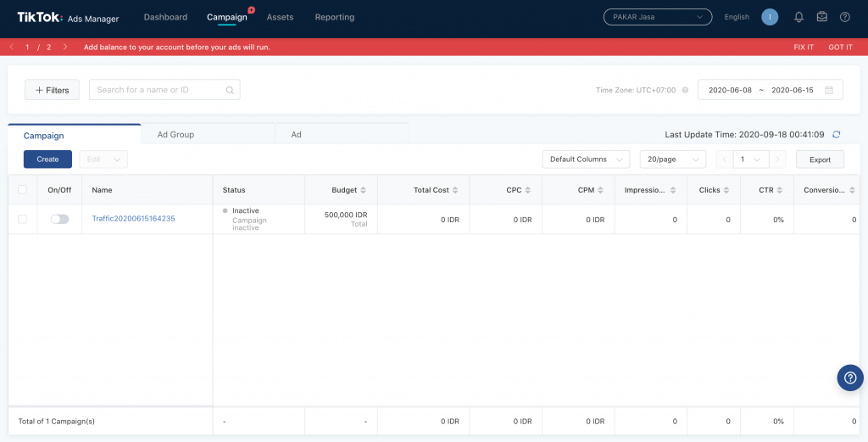Image resolution: width=868 pixels, height=442 pixels.
Task: Sort by CPC column arrows
Action: 527,190
